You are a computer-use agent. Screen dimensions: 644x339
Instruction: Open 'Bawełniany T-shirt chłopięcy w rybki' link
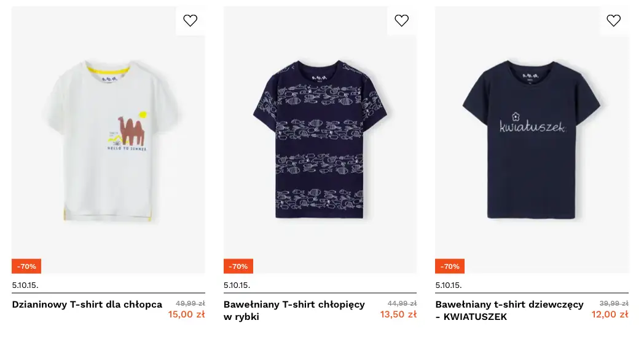(294, 310)
